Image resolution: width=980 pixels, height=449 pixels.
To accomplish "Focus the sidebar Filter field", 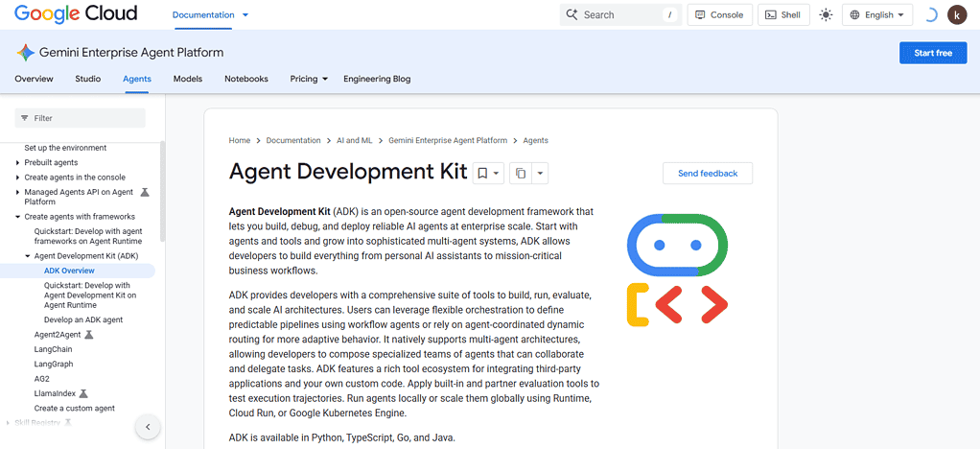I will pyautogui.click(x=80, y=118).
